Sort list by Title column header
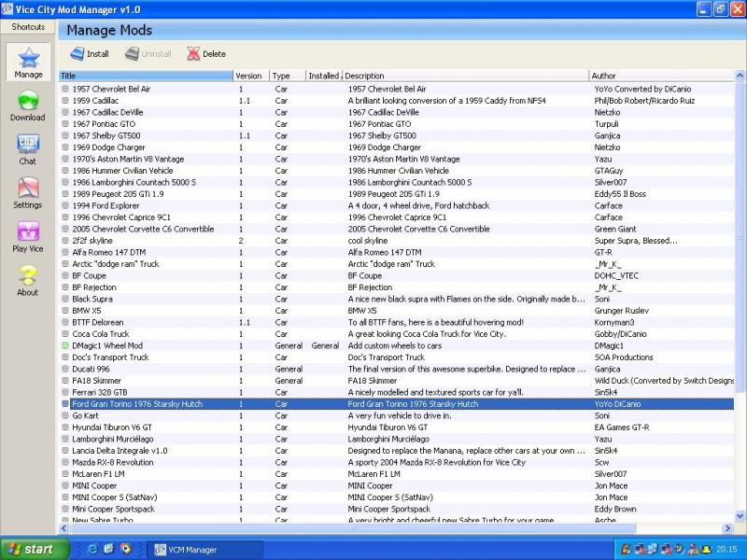The width and height of the screenshot is (747, 560). (146, 76)
